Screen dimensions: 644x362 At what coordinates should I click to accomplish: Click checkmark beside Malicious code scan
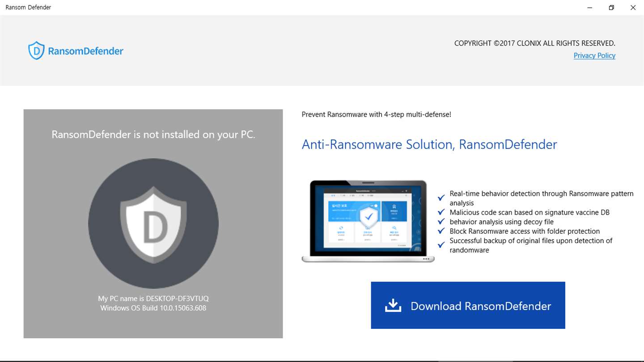(441, 212)
